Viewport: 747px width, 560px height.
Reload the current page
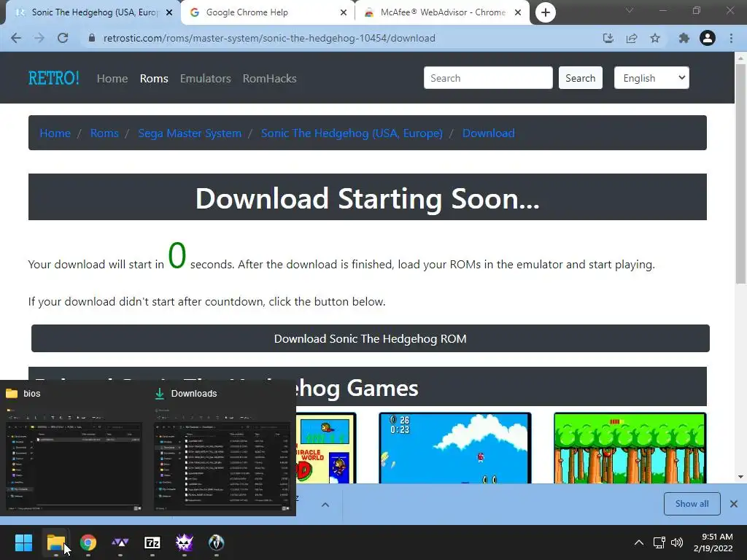point(63,38)
